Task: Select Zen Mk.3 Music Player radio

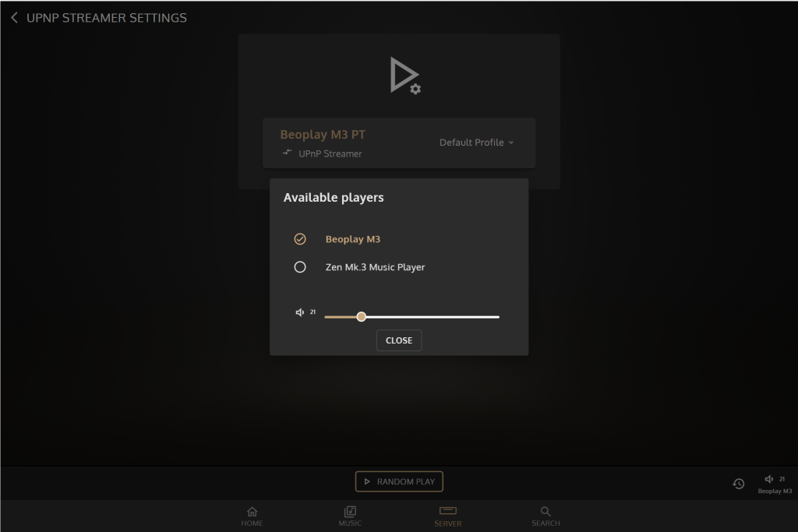Action: pyautogui.click(x=300, y=267)
